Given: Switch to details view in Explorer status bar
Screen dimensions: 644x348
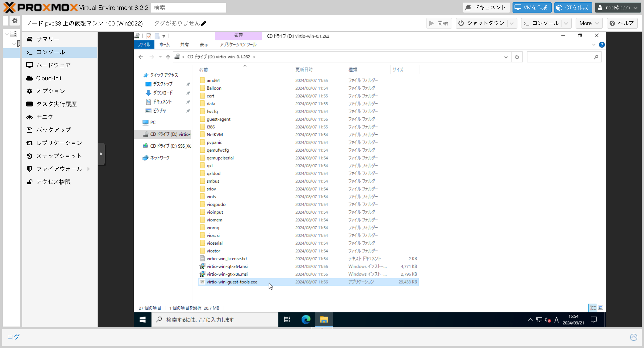Looking at the screenshot, I should [592, 308].
